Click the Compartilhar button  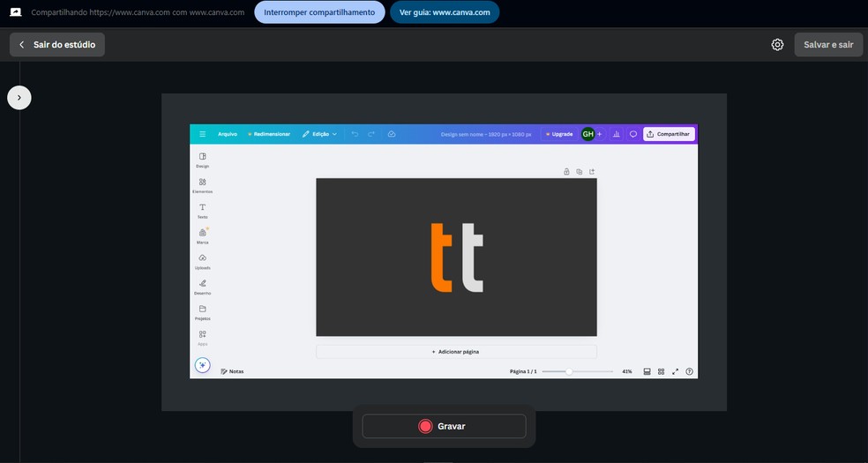click(669, 134)
